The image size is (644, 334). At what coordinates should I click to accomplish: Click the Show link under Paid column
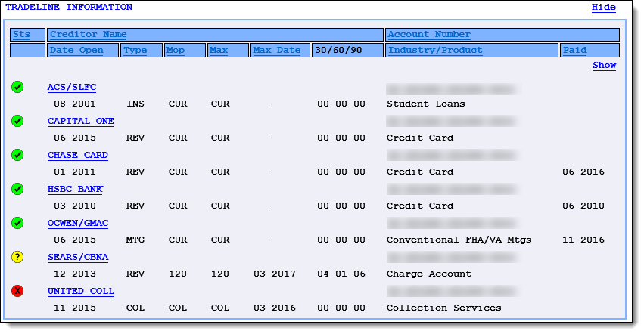point(604,65)
